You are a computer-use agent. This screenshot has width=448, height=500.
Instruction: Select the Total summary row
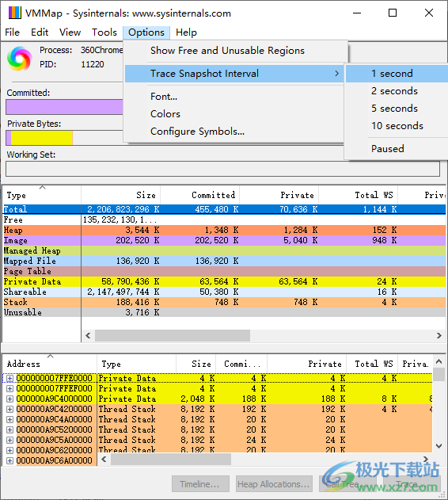pos(224,209)
